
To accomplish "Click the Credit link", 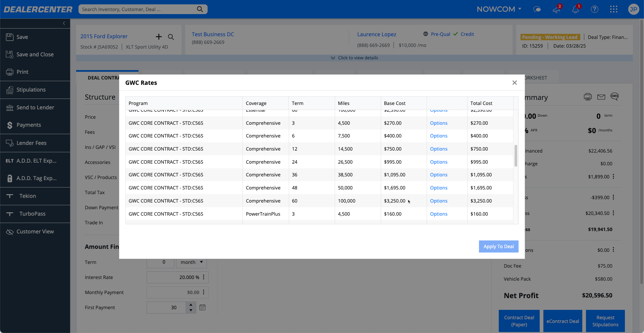I will pos(467,34).
